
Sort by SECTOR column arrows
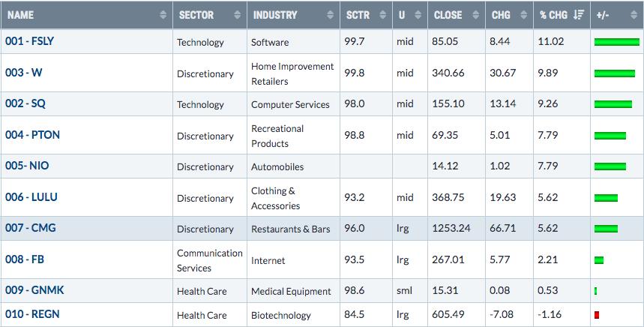coord(237,15)
